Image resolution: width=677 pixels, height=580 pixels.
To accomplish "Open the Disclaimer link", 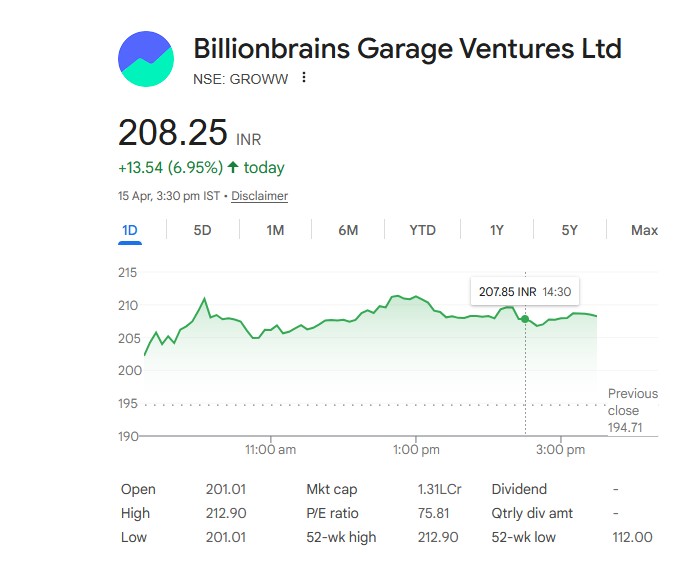I will 259,196.
